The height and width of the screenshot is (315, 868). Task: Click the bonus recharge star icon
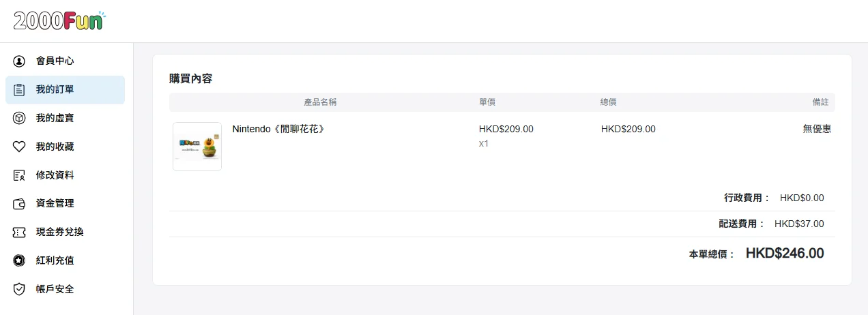tap(19, 260)
